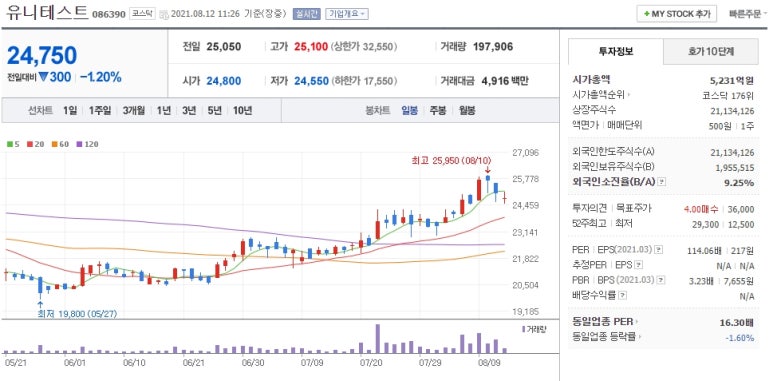Click the 동일업종 등락률 value -1.60%
The height and width of the screenshot is (381, 773).
click(740, 338)
